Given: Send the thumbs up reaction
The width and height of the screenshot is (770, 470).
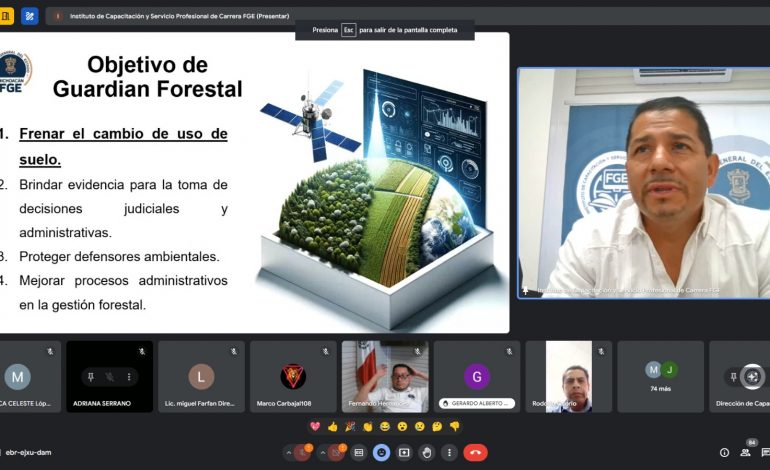Looking at the screenshot, I should point(332,426).
